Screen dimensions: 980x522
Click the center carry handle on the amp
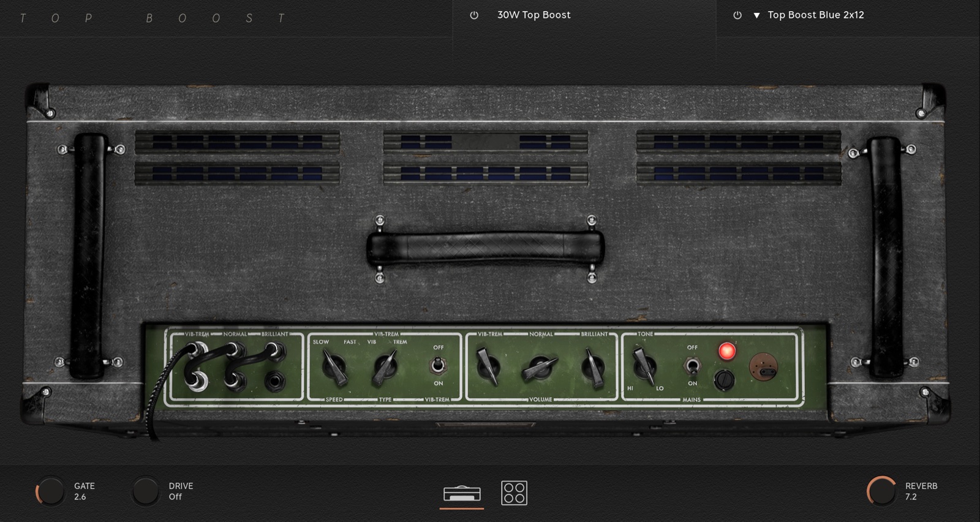(485, 249)
